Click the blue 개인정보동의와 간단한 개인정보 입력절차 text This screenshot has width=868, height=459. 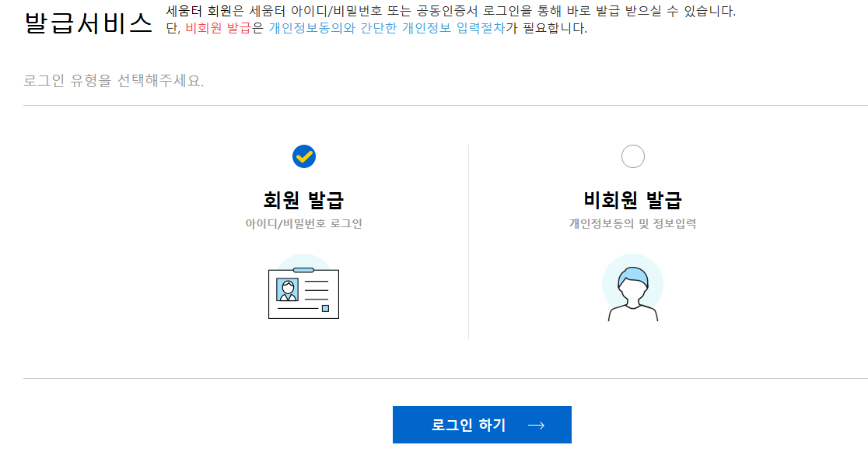pyautogui.click(x=387, y=28)
